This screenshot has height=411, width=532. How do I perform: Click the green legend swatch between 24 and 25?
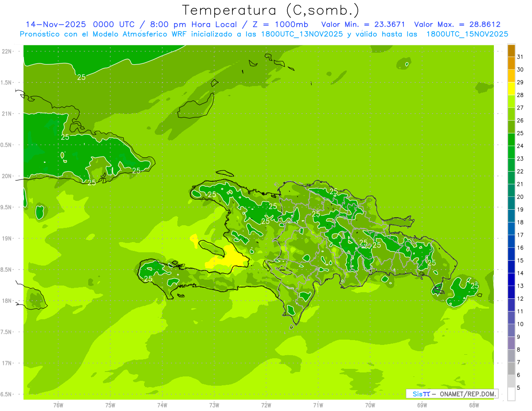511,140
